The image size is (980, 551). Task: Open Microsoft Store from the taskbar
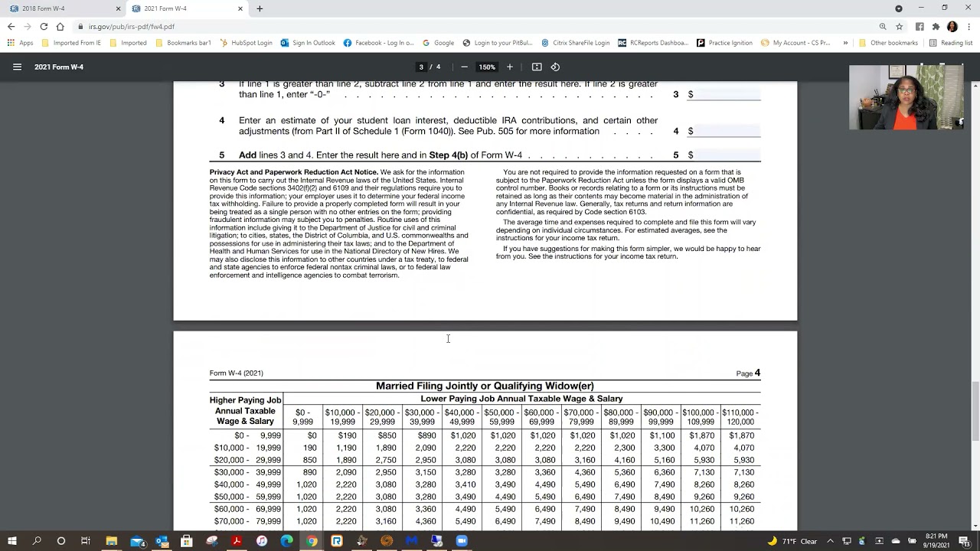coord(187,541)
